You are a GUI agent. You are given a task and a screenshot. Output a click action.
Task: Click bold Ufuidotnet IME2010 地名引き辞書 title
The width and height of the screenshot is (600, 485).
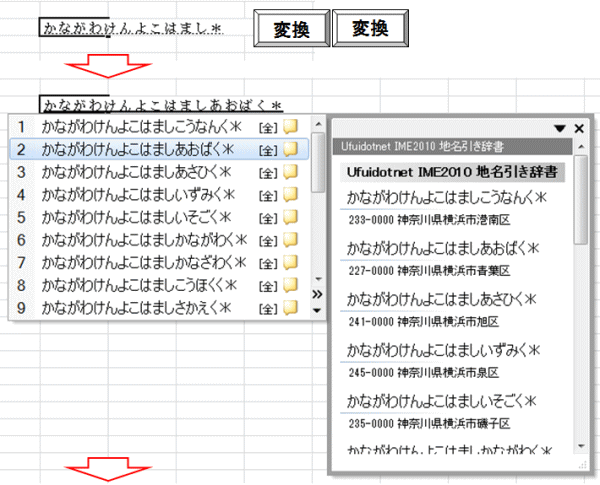point(452,172)
